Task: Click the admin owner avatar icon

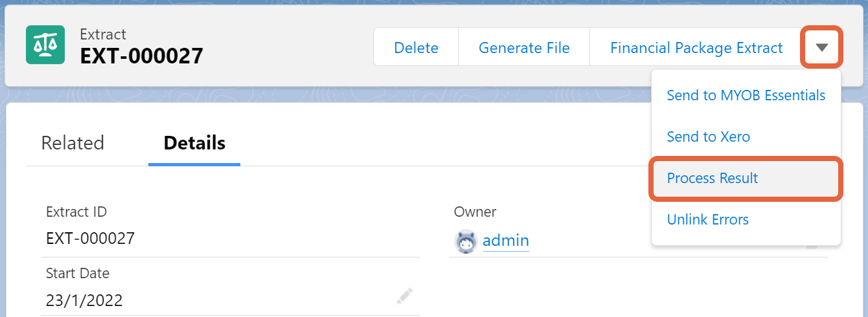Action: click(x=466, y=241)
